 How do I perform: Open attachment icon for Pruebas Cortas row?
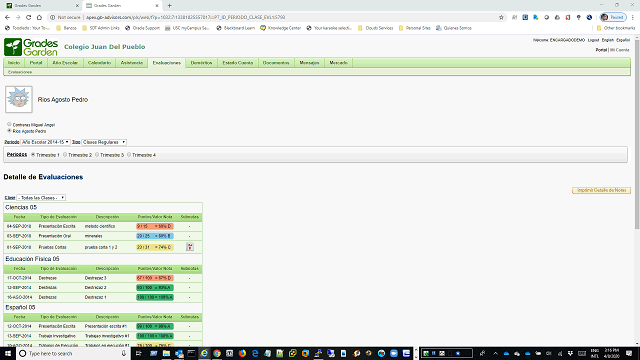[190, 247]
